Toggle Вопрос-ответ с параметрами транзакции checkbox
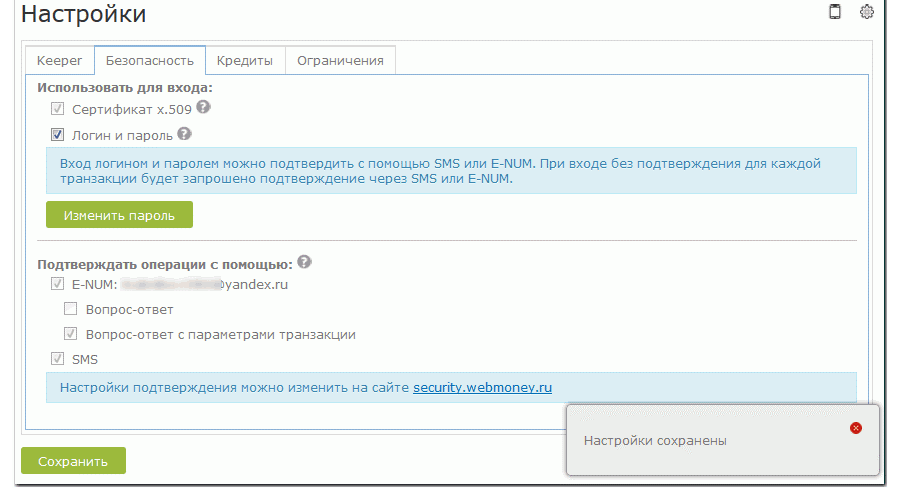 (71, 335)
